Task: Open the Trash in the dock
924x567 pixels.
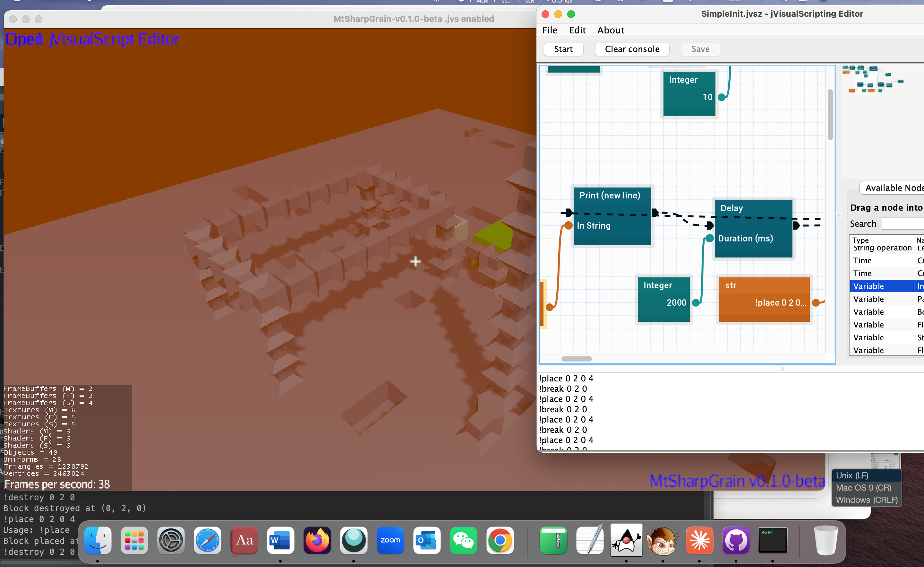Action: (x=826, y=540)
